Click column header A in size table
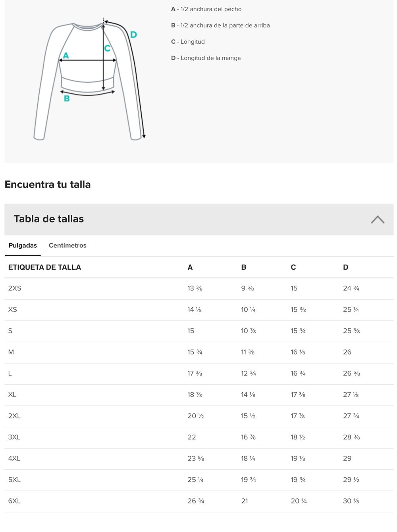397x532 pixels. coord(190,267)
